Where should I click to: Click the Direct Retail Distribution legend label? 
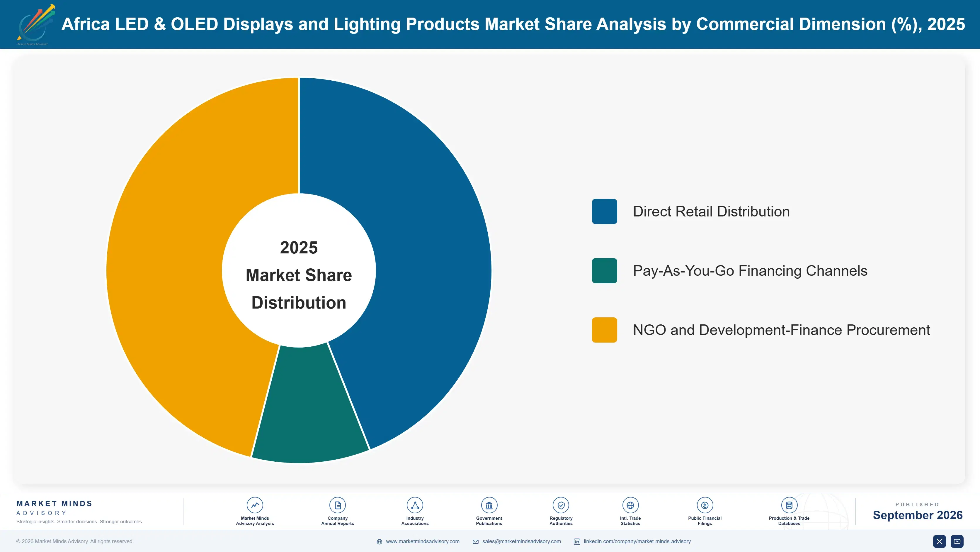(711, 212)
